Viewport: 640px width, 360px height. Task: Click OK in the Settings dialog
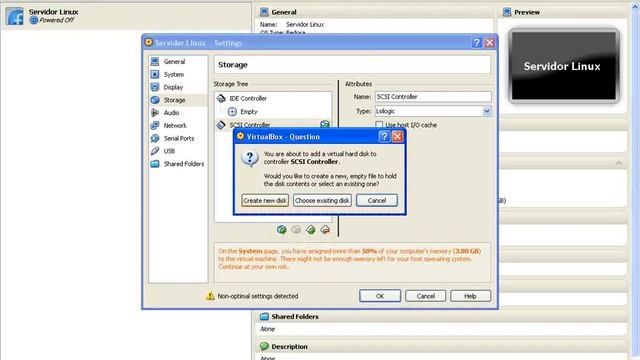pos(380,296)
